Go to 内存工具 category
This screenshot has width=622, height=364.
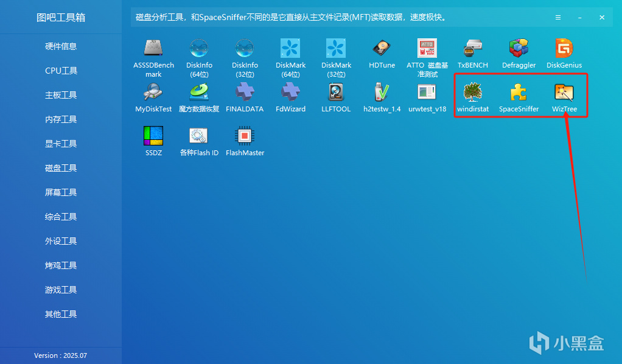click(61, 119)
